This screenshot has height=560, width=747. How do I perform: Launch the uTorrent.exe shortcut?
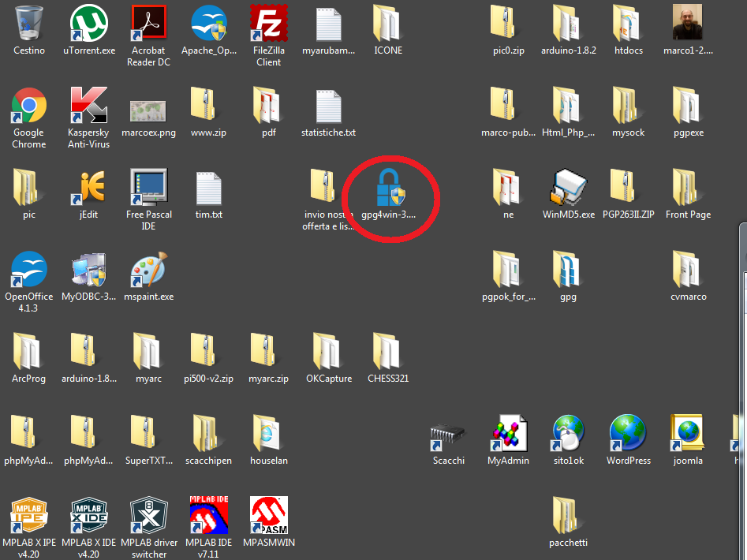tap(89, 24)
